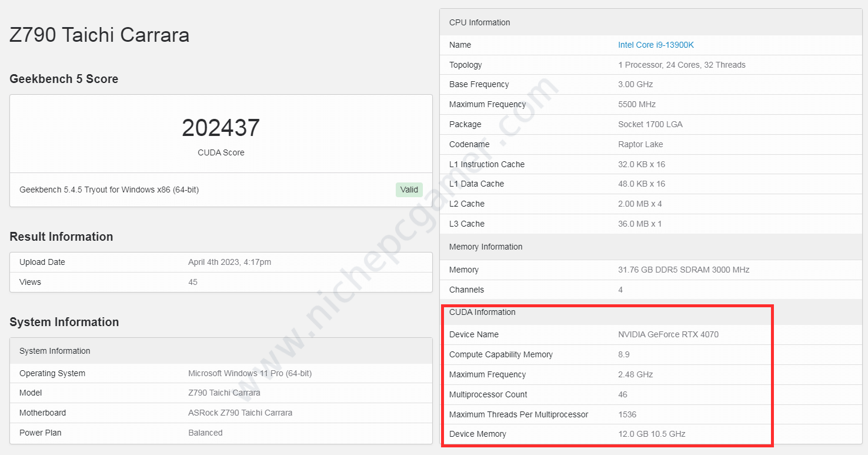Click the Codename label
Image resolution: width=868 pixels, height=455 pixels.
(x=469, y=144)
